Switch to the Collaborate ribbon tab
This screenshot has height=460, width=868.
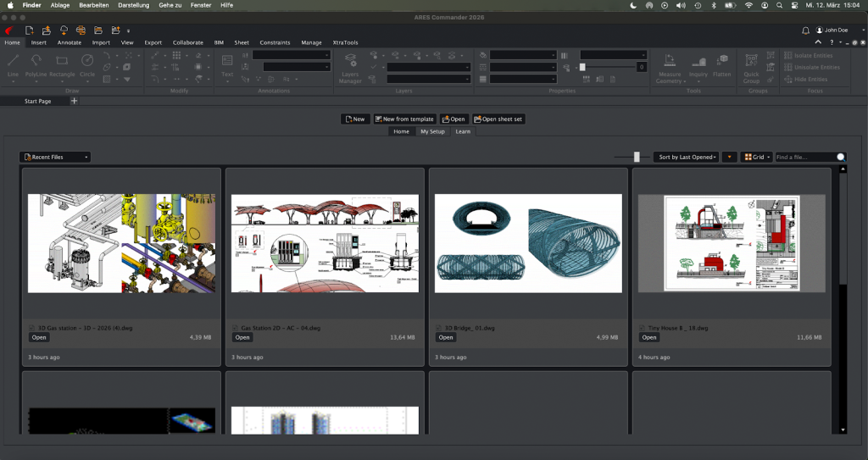click(x=187, y=42)
